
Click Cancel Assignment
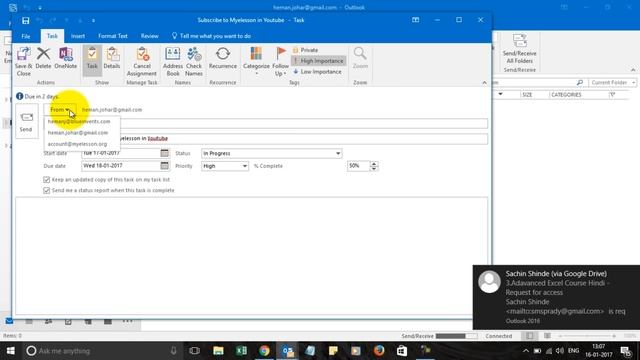142,61
